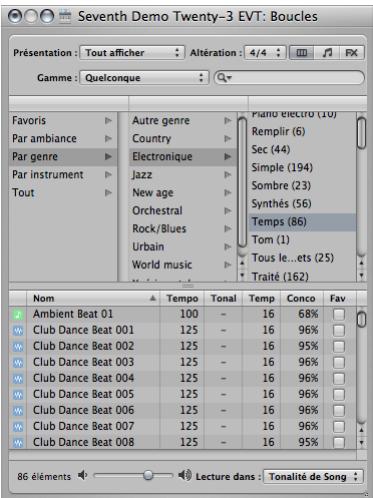The height and width of the screenshot is (498, 373).
Task: Sort by Tempo column header
Action: click(182, 298)
